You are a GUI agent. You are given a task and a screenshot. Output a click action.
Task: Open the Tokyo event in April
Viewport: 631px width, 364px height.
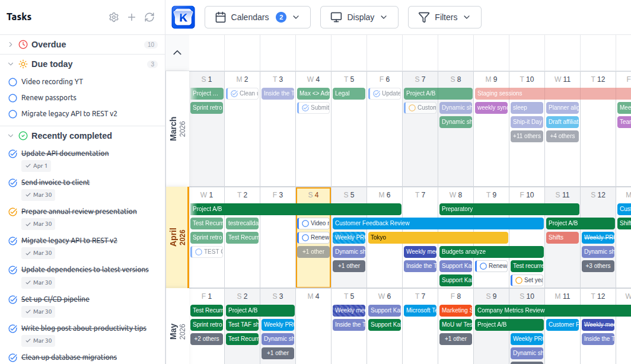point(438,237)
